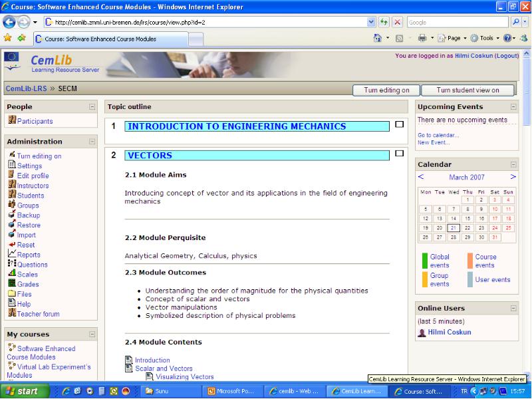Image resolution: width=532 pixels, height=399 pixels.
Task: Collapse the People block using its minus button
Action: tap(92, 106)
